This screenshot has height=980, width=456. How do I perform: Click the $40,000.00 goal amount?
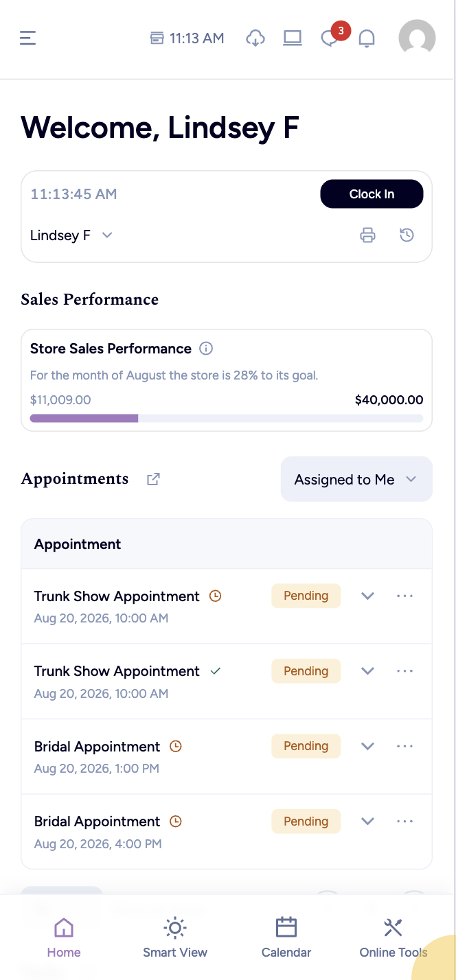[x=389, y=400]
